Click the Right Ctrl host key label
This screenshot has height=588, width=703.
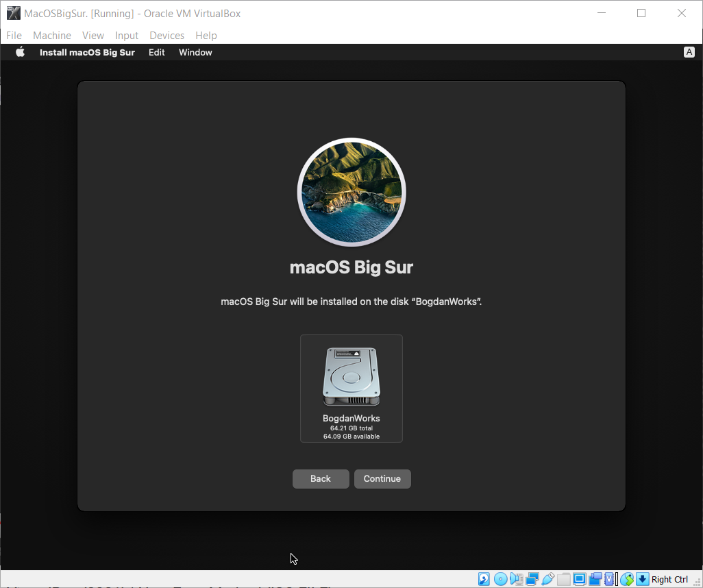point(669,580)
